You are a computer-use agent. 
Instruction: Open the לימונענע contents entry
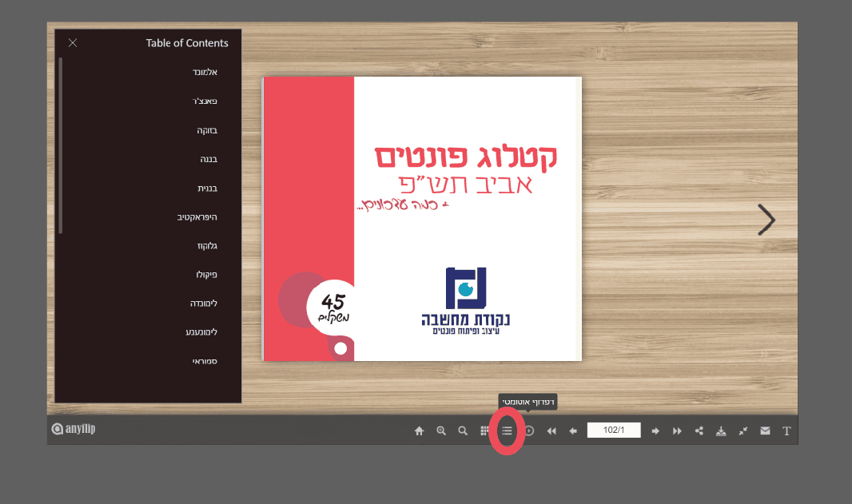pyautogui.click(x=201, y=332)
